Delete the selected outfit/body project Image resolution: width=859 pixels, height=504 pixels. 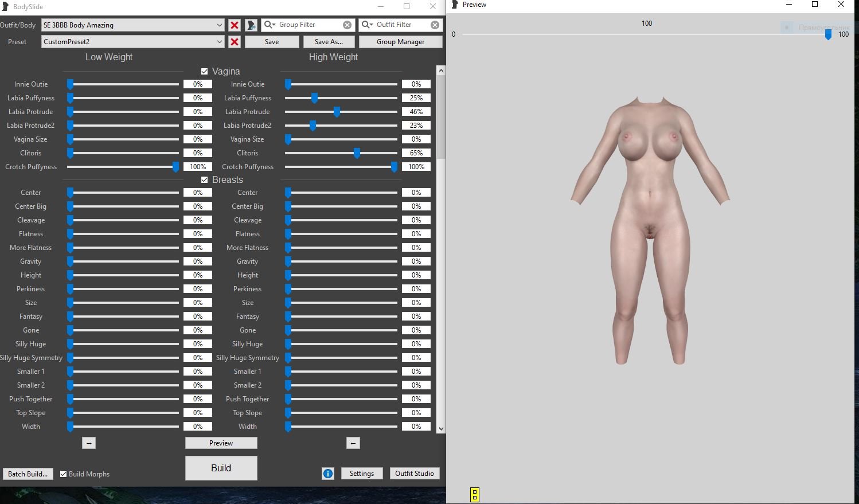234,25
